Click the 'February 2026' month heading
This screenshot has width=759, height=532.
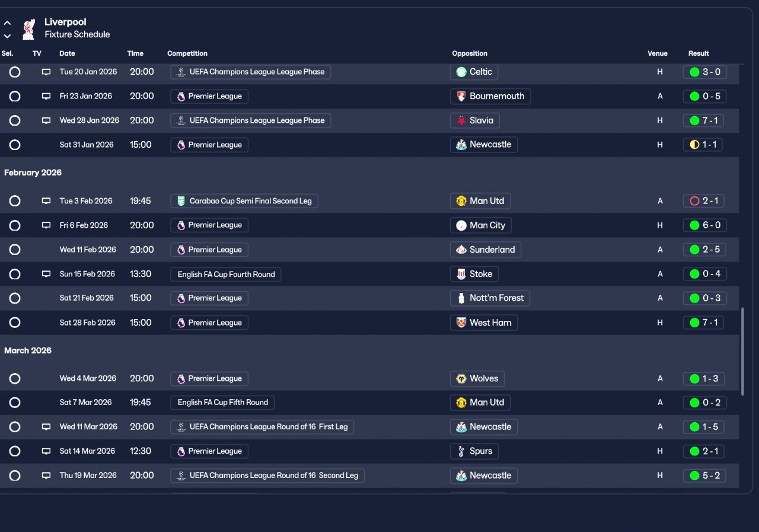[x=33, y=173]
